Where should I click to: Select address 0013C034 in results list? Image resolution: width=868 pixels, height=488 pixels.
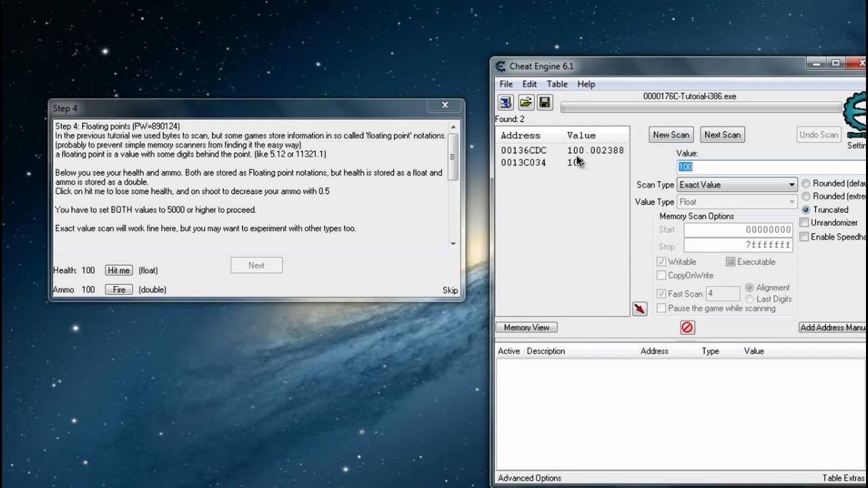coord(524,163)
